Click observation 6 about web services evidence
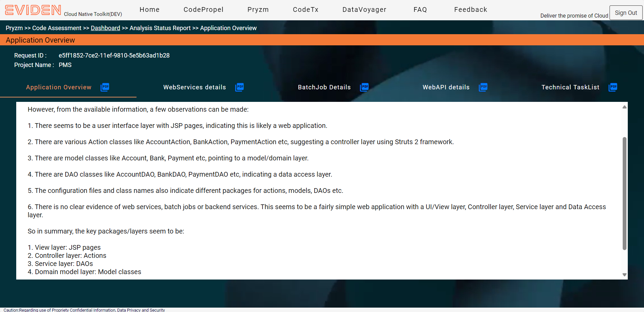644x312 pixels. pyautogui.click(x=317, y=211)
